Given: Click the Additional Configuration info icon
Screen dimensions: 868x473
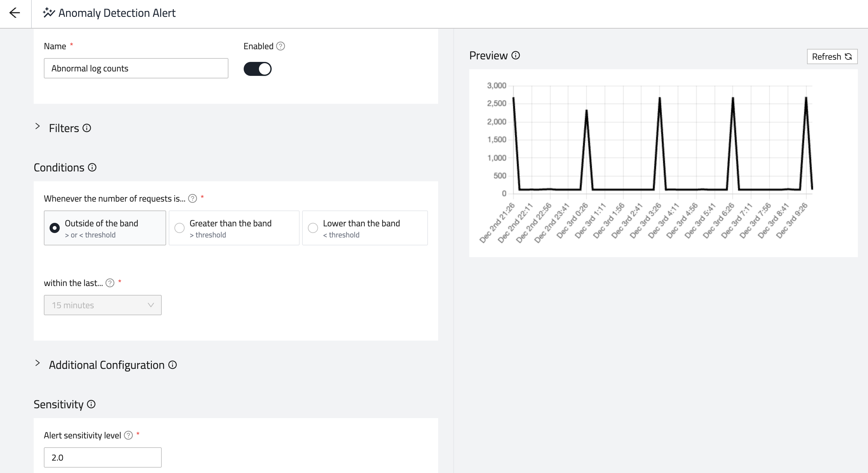Looking at the screenshot, I should point(173,365).
